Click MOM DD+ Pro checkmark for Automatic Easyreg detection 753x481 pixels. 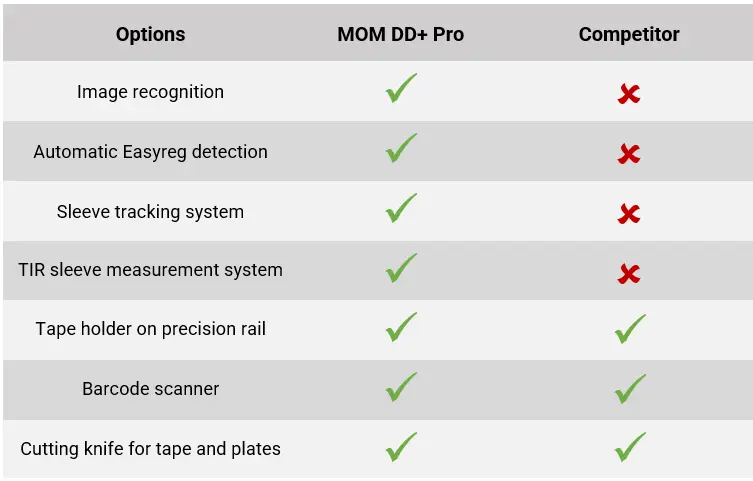click(x=401, y=150)
